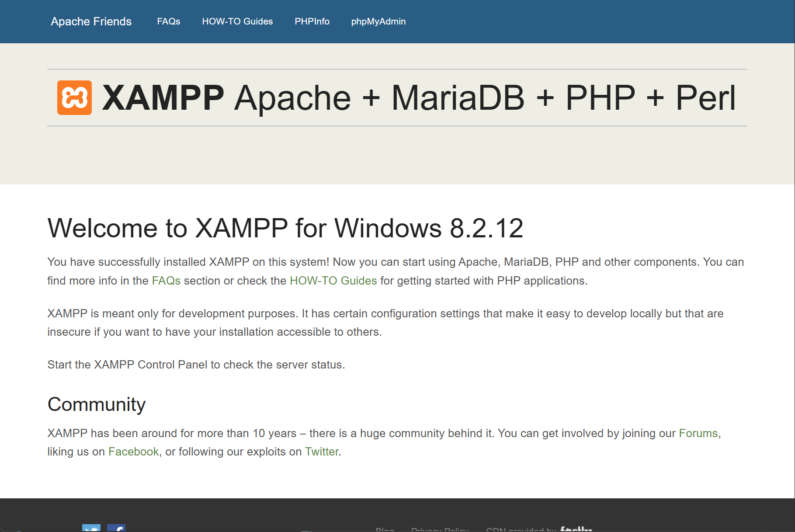Click the "Apache + MariaDB + PHP + Perl" banner title

[485, 97]
